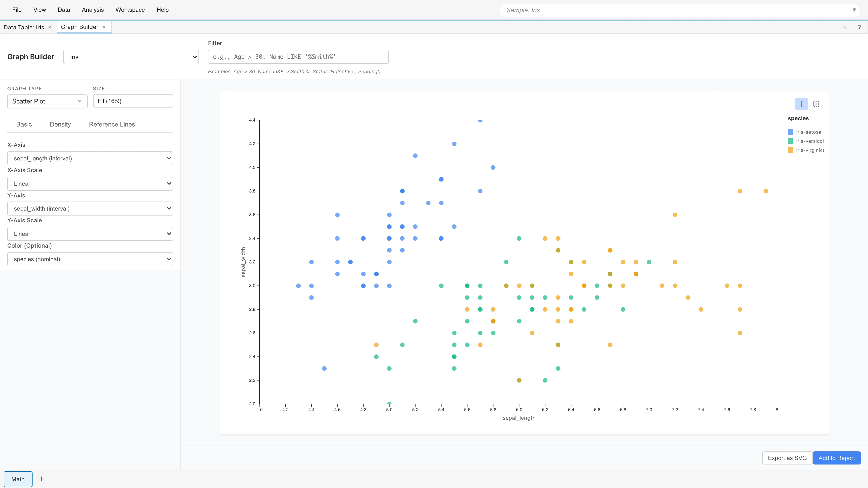Open the Y-Axis Scale dropdown
Viewport: 868px width, 488px height.
[90, 233]
